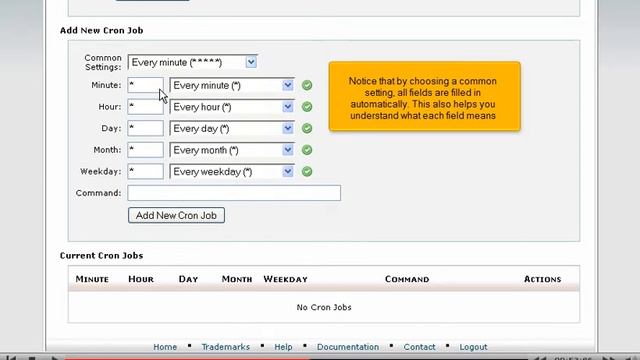Click the green checkmark beside Day
The width and height of the screenshot is (640, 360).
(x=307, y=129)
